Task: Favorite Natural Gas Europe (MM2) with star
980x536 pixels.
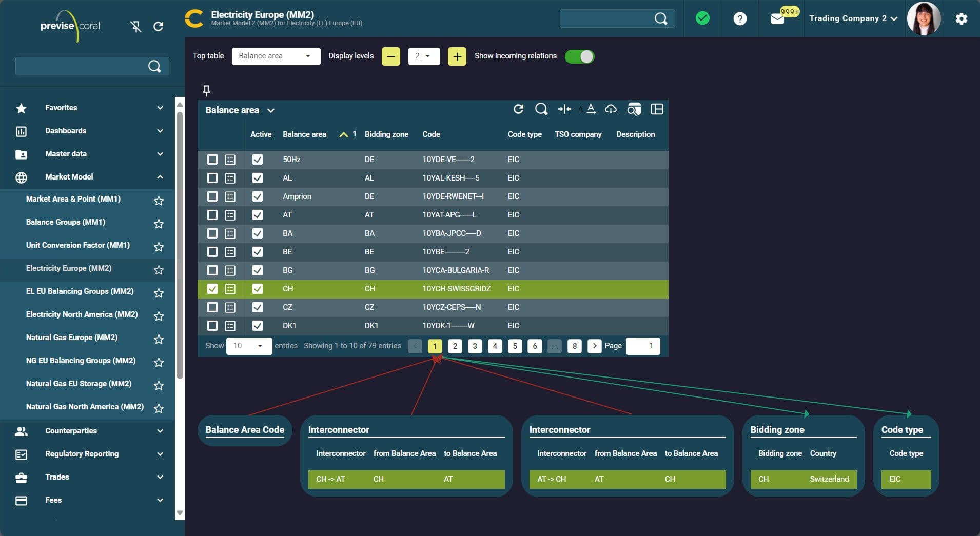Action: click(x=159, y=339)
